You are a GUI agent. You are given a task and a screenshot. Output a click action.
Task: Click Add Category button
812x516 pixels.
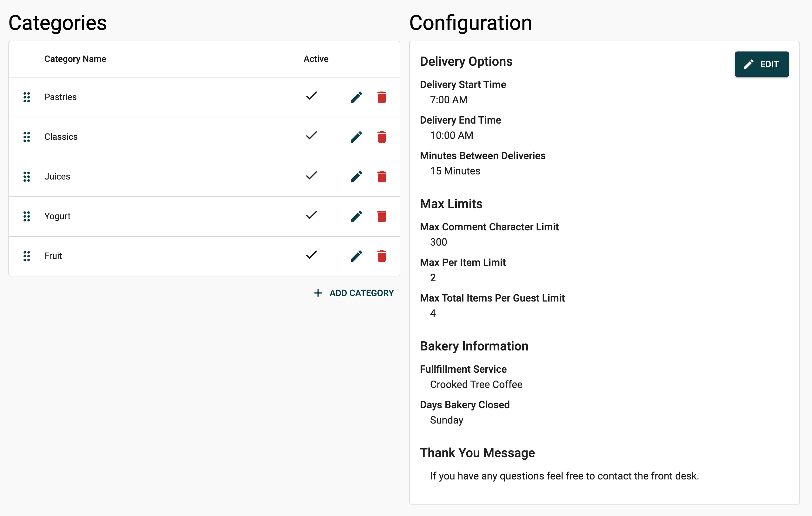pos(354,293)
